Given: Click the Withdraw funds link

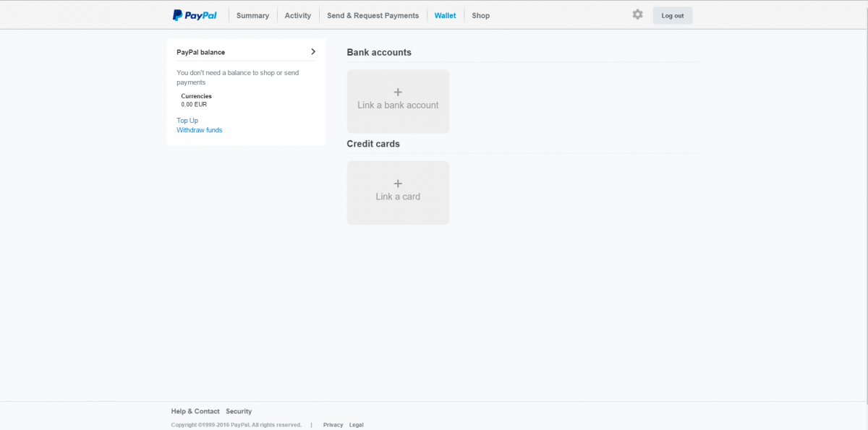Looking at the screenshot, I should pos(200,130).
